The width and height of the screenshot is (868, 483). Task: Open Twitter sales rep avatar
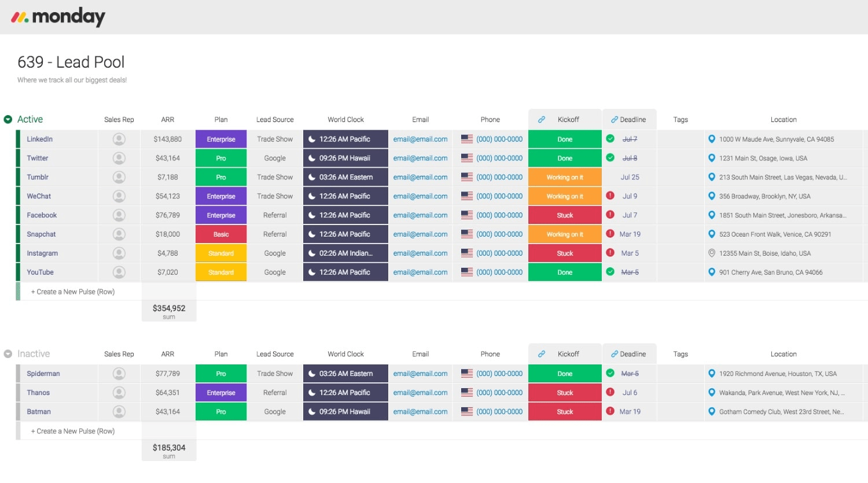[x=119, y=158]
